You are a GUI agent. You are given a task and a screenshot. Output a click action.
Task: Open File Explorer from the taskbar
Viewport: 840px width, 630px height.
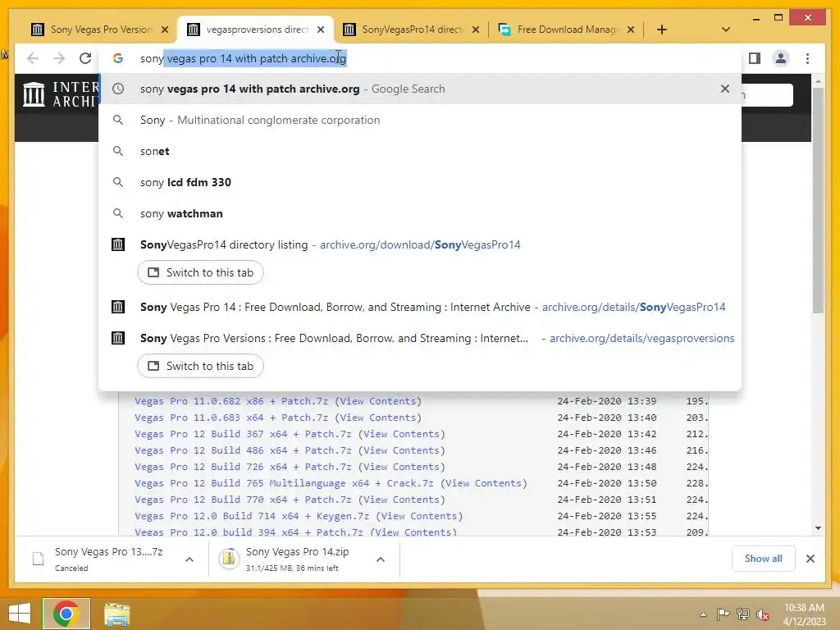click(116, 614)
